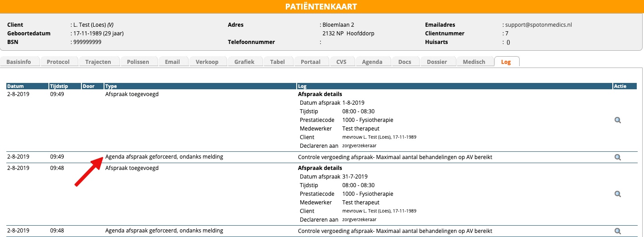Click magnifier on 09:48 forced appointment row
Image resolution: width=644 pixels, height=237 pixels.
(x=617, y=231)
